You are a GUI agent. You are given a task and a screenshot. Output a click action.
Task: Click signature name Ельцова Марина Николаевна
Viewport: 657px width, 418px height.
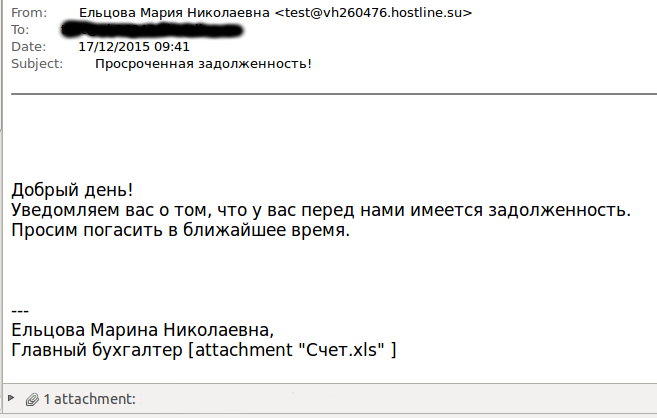tap(142, 330)
